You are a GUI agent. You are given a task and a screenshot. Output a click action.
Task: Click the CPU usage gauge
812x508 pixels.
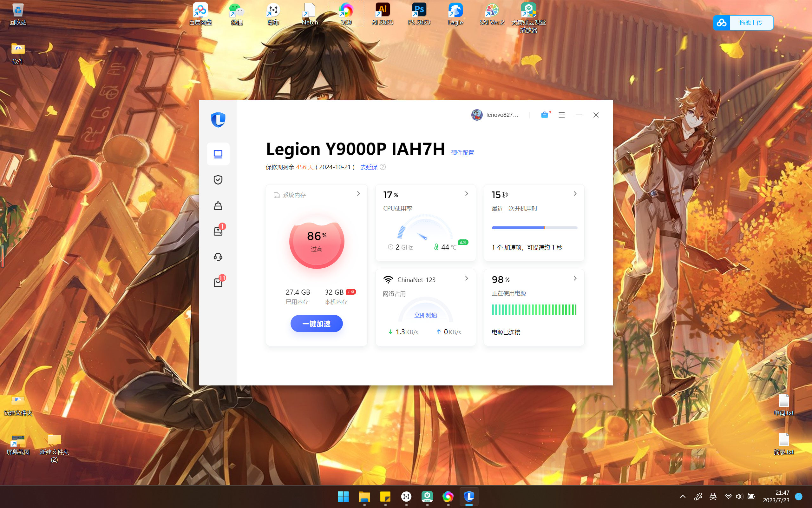[x=425, y=227]
